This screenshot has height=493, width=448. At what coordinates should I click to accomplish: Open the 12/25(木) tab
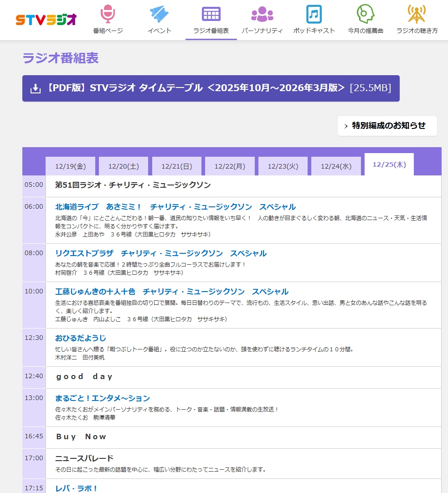(389, 165)
